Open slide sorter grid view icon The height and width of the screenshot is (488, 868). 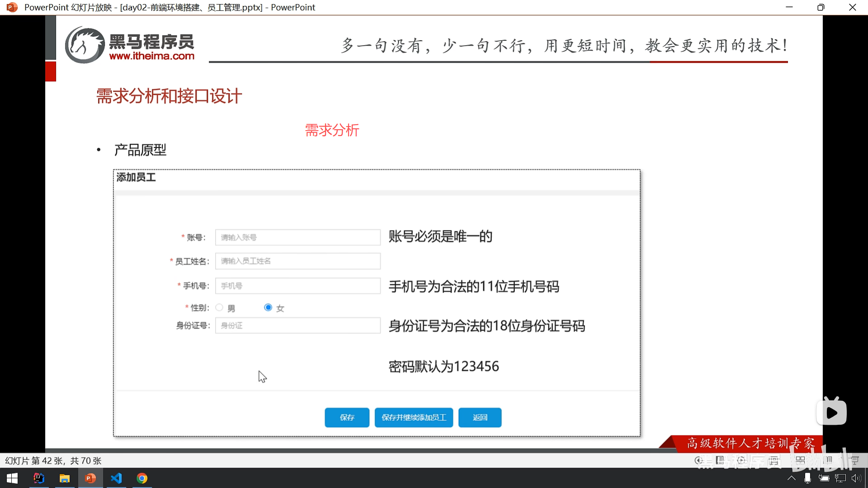(x=800, y=460)
